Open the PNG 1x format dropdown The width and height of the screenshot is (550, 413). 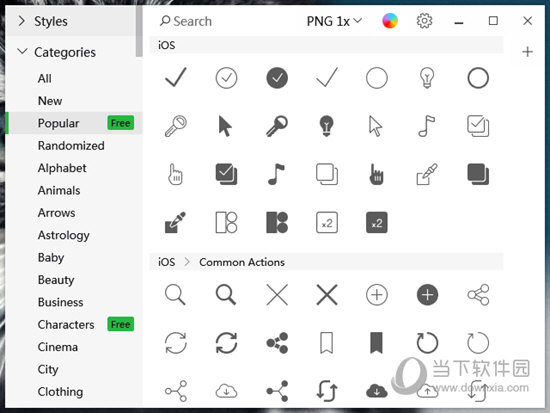(x=334, y=21)
